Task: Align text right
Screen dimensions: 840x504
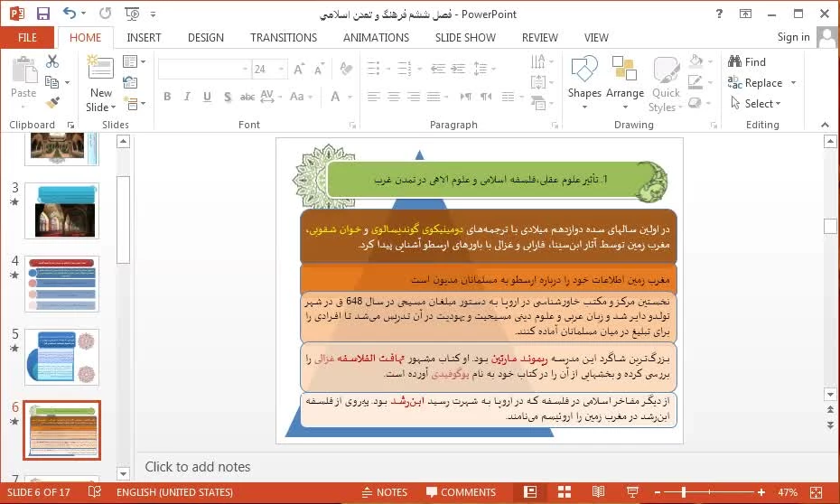Action: [414, 97]
